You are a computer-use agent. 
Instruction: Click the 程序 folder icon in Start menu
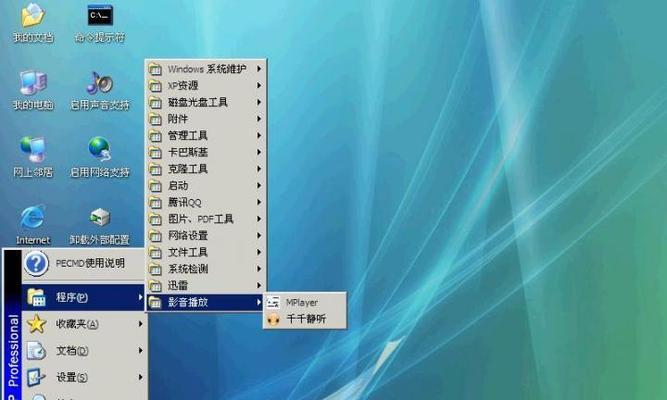tap(37, 297)
